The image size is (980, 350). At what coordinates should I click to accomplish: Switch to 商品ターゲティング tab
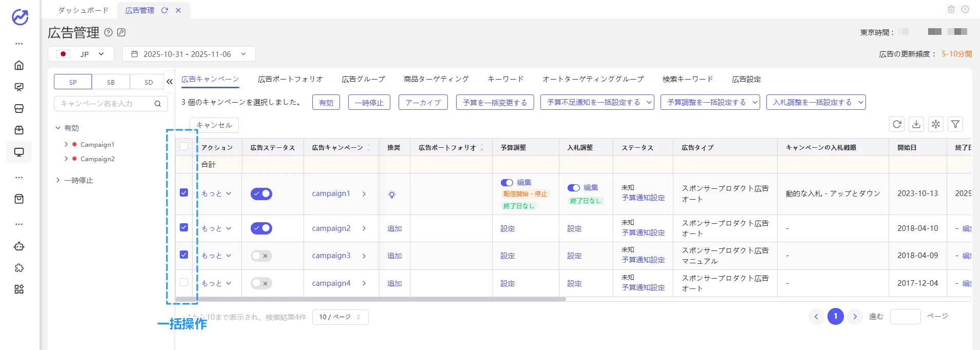[436, 79]
